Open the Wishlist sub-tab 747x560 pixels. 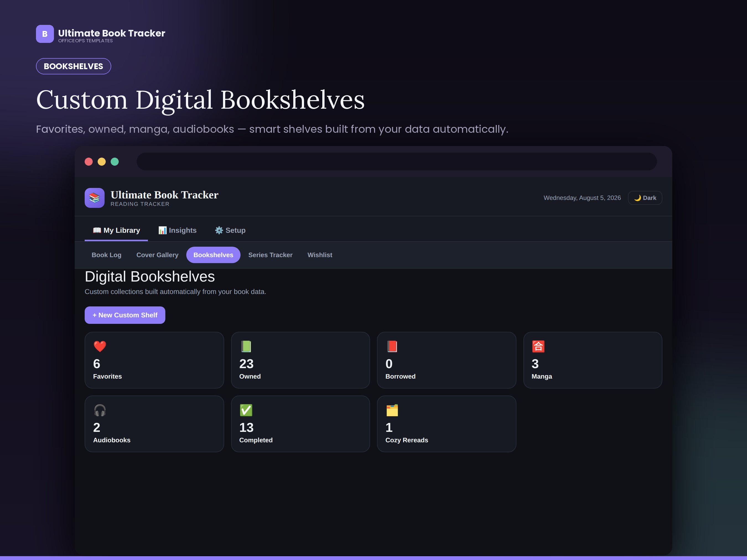click(x=320, y=255)
